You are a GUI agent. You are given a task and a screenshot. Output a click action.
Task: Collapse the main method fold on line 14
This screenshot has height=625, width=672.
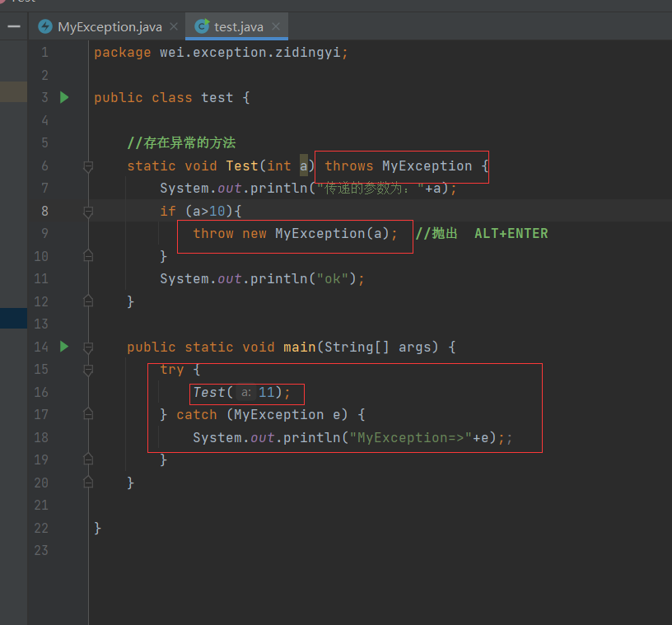88,347
